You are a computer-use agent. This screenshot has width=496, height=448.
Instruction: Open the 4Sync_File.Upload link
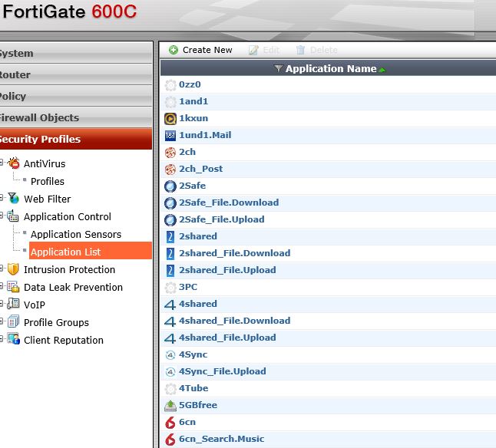click(223, 371)
